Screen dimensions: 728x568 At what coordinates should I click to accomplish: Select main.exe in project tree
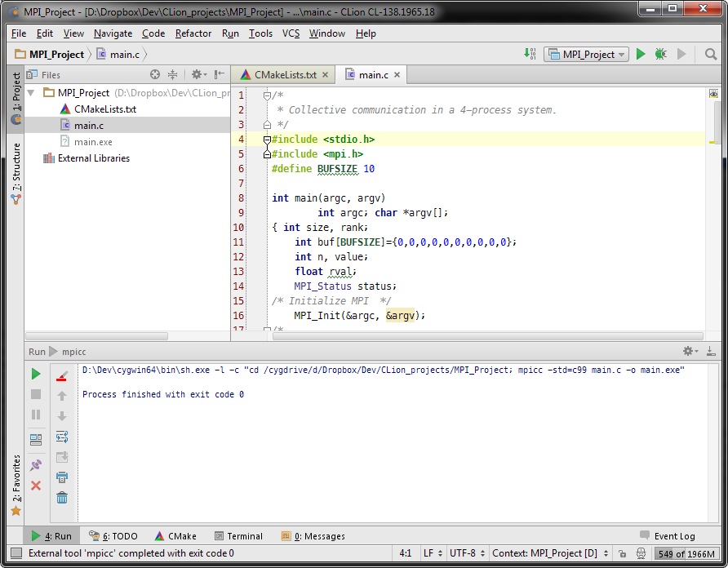(x=93, y=142)
